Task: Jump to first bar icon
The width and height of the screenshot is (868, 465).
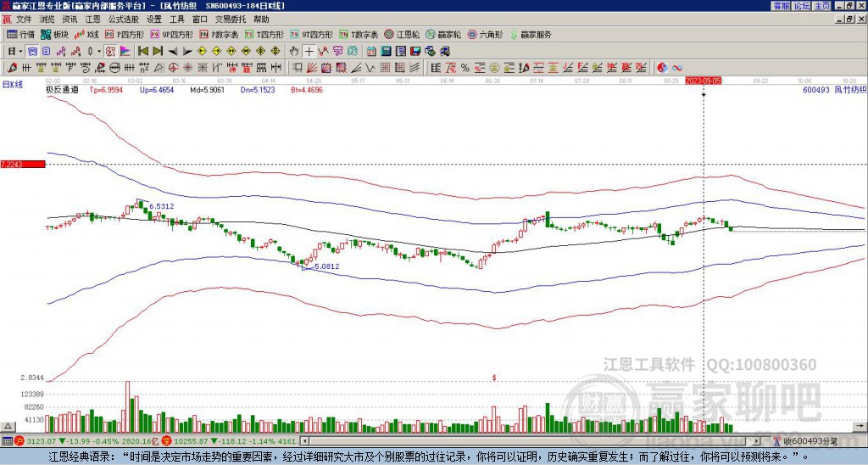Action: point(143,52)
